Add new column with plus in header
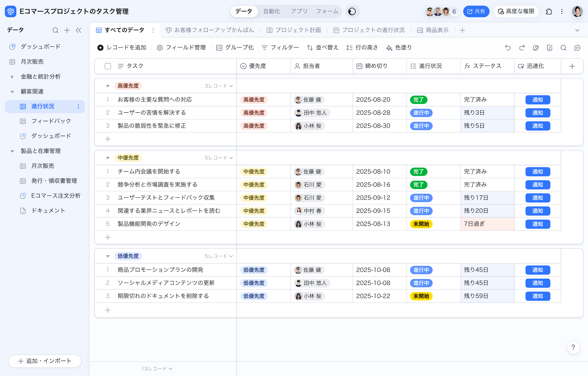The width and height of the screenshot is (588, 376). [x=572, y=66]
